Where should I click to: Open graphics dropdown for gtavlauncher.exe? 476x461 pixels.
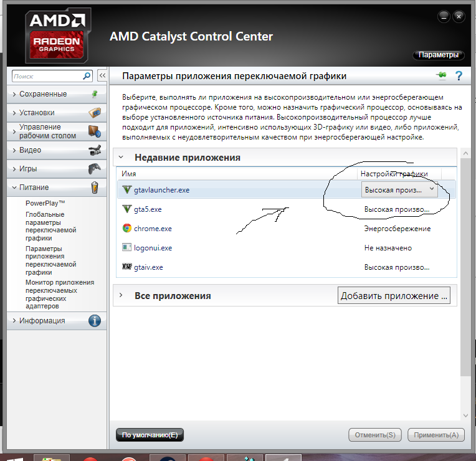pyautogui.click(x=399, y=189)
